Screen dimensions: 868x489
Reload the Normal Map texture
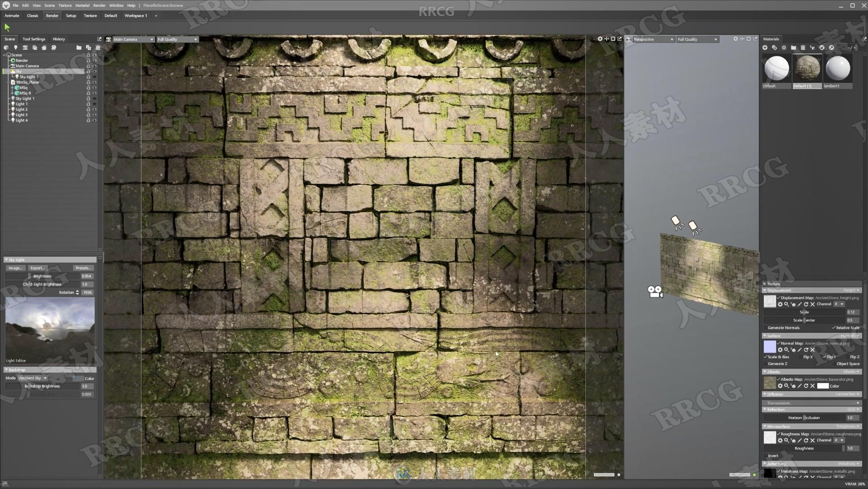coord(806,350)
